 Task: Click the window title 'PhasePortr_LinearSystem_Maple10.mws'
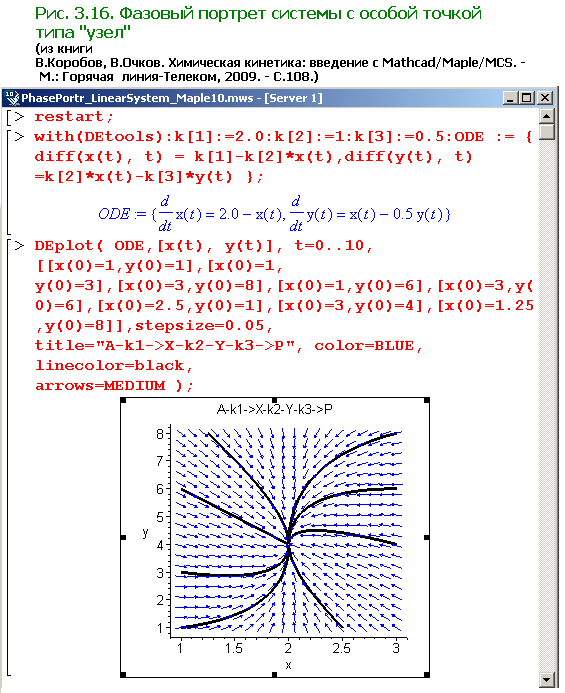pos(137,98)
